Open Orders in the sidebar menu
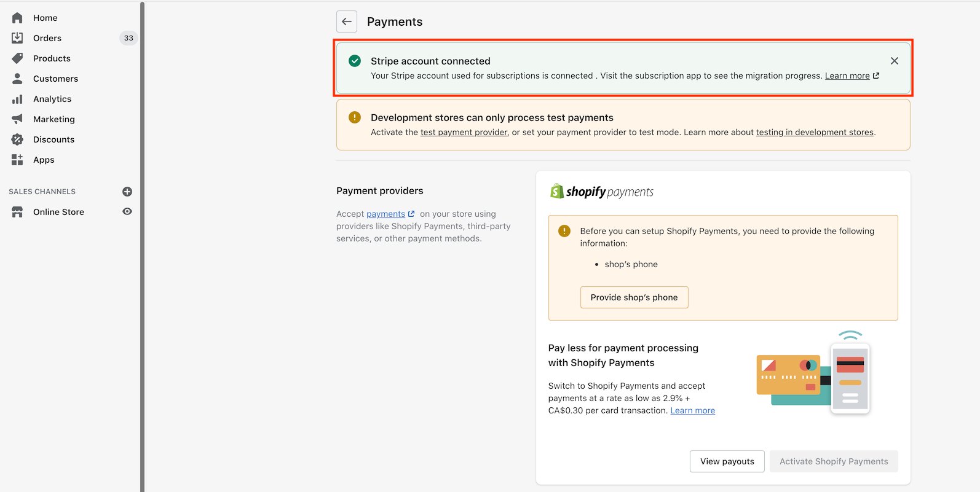The height and width of the screenshot is (492, 980). (x=47, y=38)
